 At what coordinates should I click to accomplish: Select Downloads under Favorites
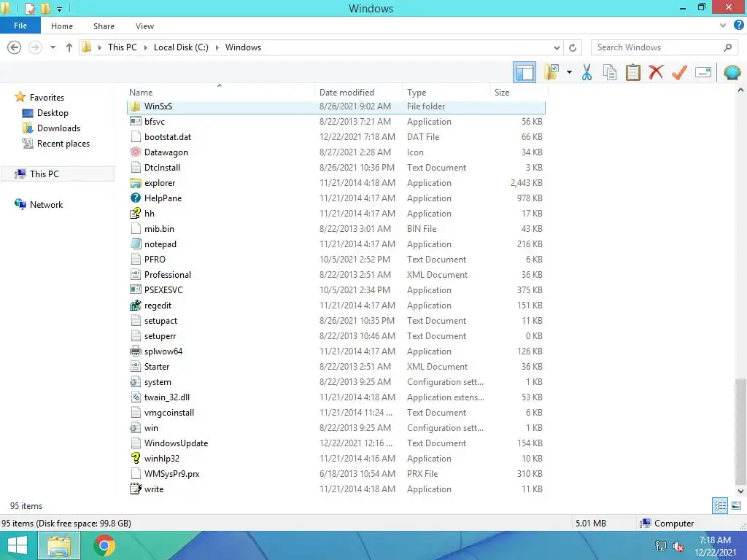(x=58, y=128)
